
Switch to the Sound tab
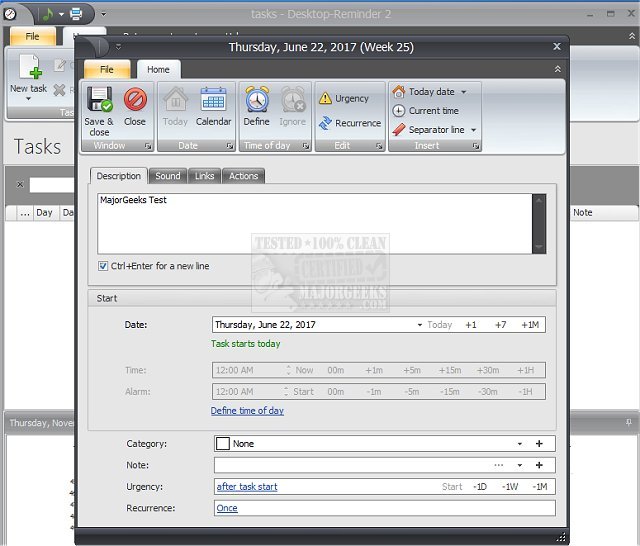tap(168, 176)
